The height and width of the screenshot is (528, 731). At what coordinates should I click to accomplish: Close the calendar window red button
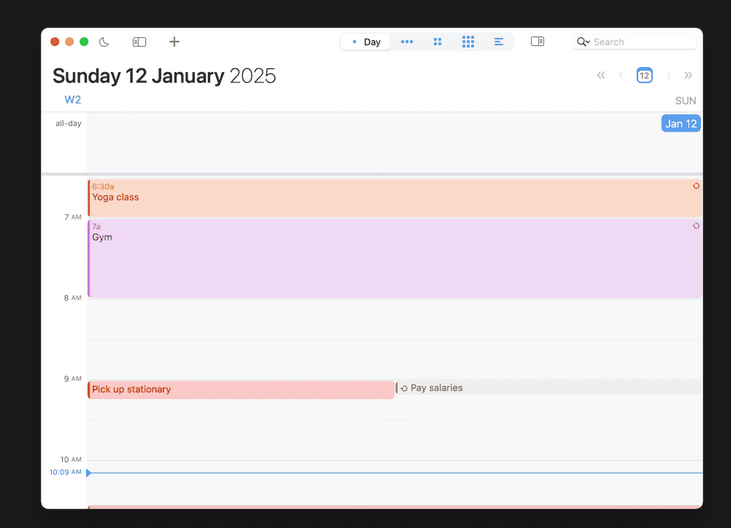(x=55, y=42)
